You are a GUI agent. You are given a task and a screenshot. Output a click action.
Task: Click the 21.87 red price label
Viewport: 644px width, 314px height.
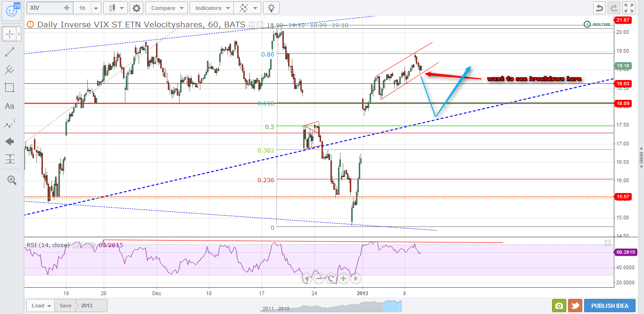(623, 20)
